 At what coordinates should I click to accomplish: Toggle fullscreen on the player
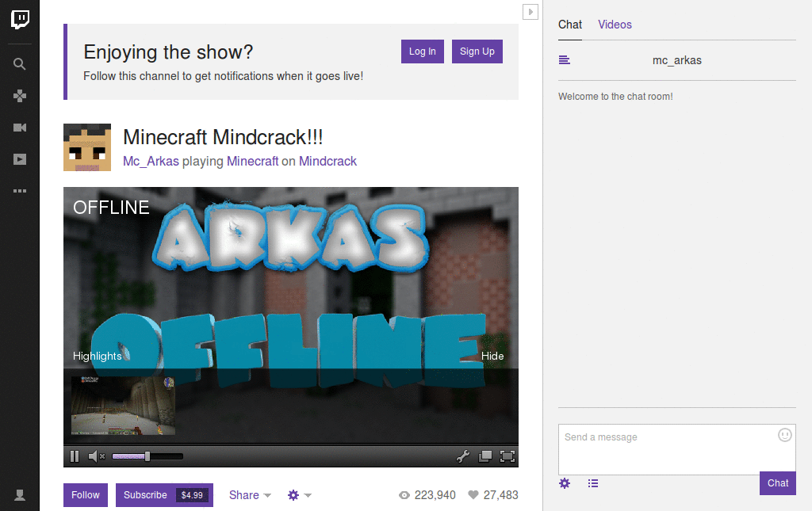[x=507, y=456]
